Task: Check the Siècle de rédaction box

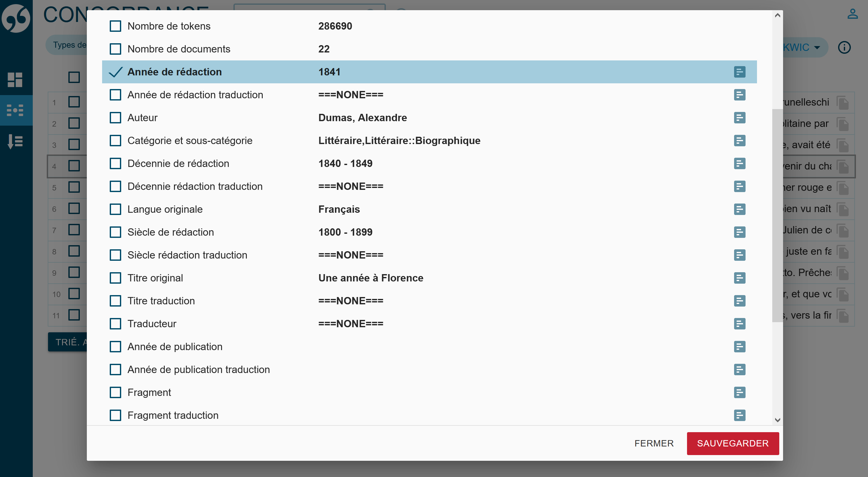Action: (115, 232)
